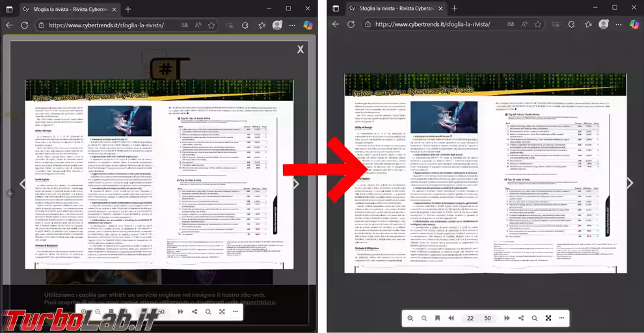The width and height of the screenshot is (644, 333).
Task: Jump to previous pages with right viewer's rewind arrows
Action: click(x=450, y=319)
